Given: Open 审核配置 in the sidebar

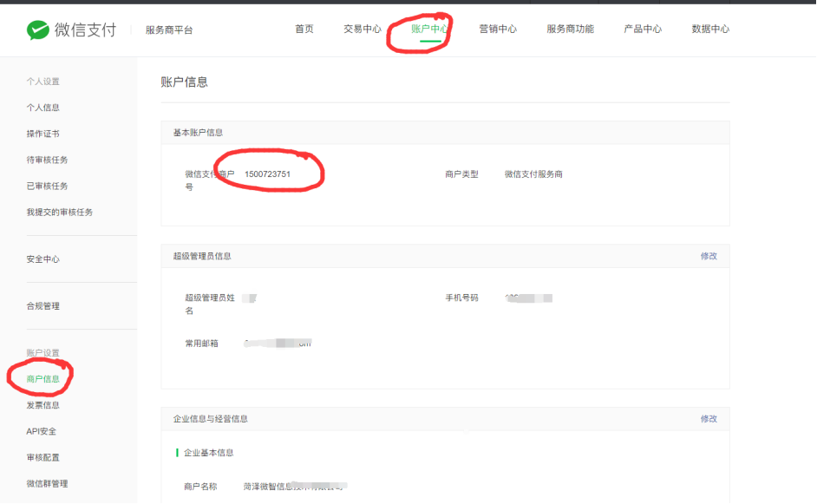Looking at the screenshot, I should coord(43,457).
